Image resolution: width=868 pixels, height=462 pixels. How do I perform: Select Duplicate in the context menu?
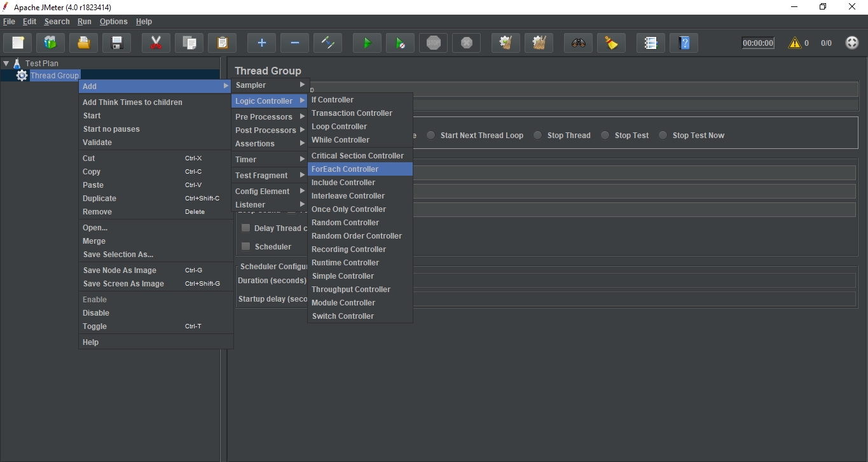click(x=100, y=199)
